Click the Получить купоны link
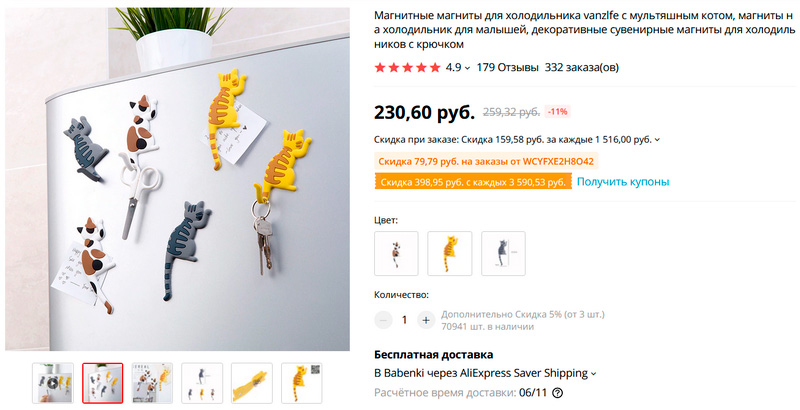The height and width of the screenshot is (410, 800). [623, 182]
